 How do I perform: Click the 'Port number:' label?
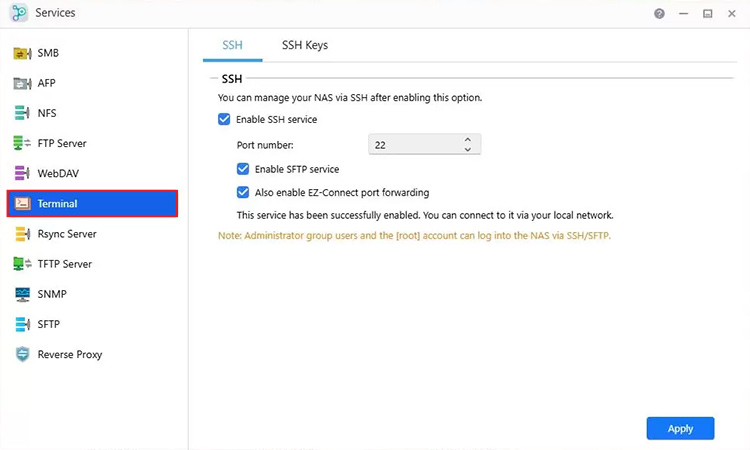[x=265, y=145]
